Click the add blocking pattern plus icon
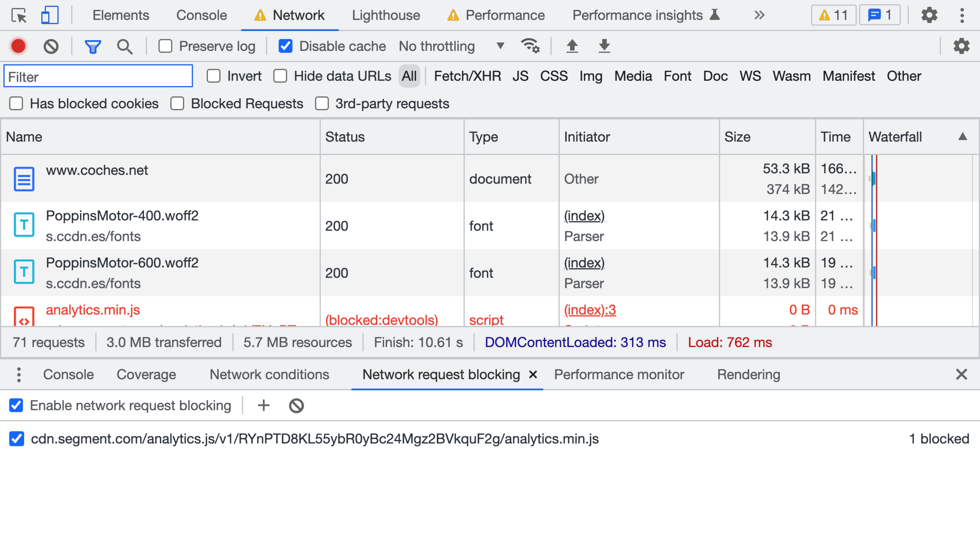The height and width of the screenshot is (551, 980). click(x=264, y=405)
